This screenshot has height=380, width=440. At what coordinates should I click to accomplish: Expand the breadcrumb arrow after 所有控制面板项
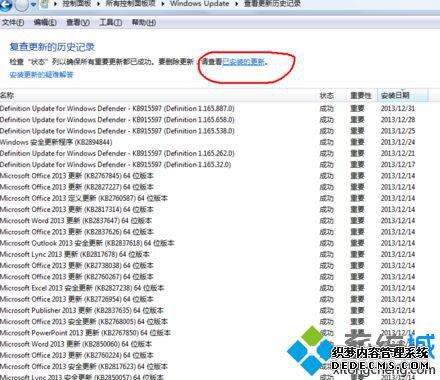[163, 4]
